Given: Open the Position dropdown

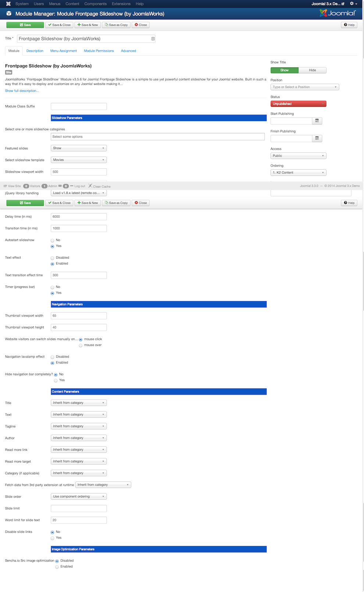Looking at the screenshot, I should 305,87.
